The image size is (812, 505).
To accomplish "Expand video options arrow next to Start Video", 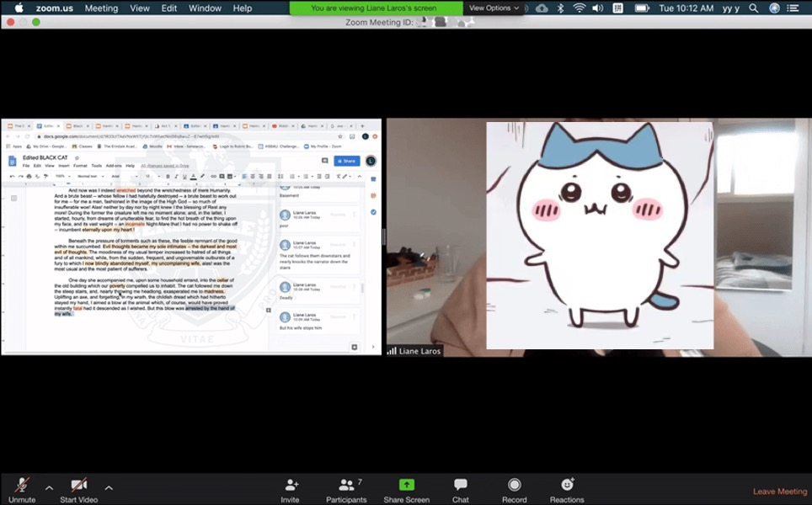I will tap(109, 487).
